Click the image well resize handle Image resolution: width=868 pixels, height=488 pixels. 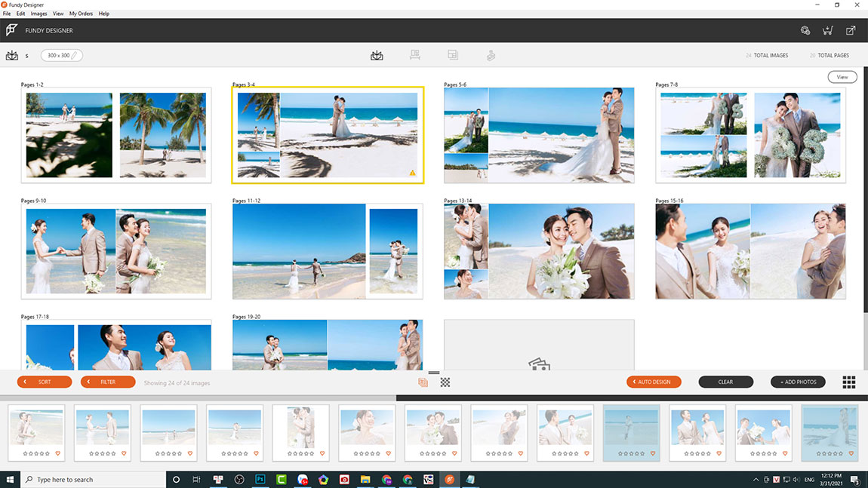click(x=434, y=373)
